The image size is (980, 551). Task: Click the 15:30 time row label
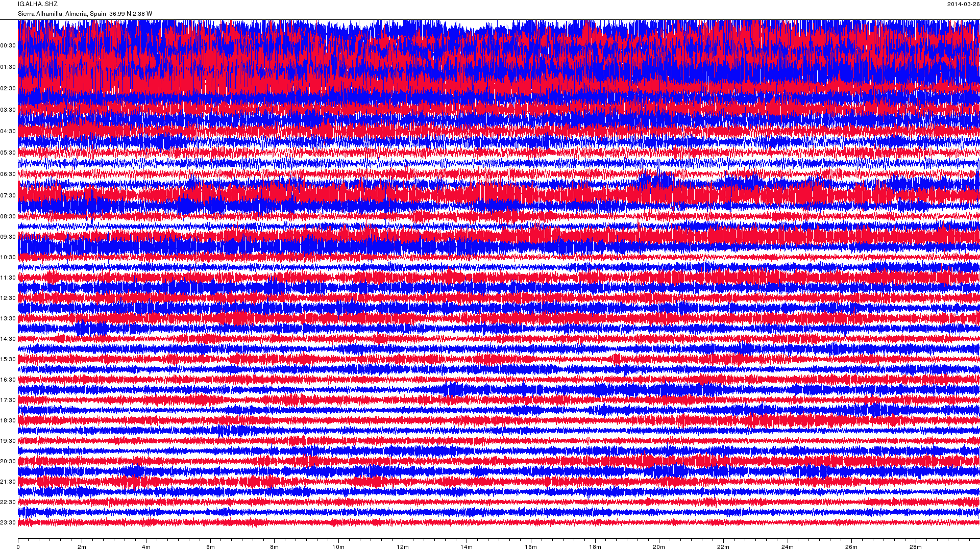8,360
